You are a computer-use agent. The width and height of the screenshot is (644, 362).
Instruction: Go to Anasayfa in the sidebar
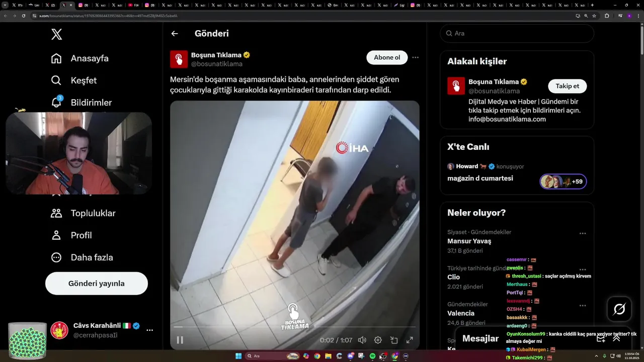click(80, 58)
